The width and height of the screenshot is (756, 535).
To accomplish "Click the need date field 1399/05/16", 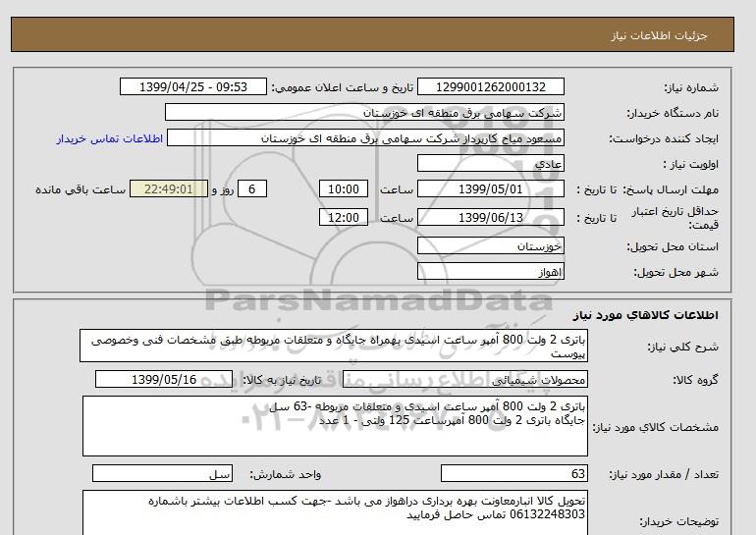I will (164, 380).
